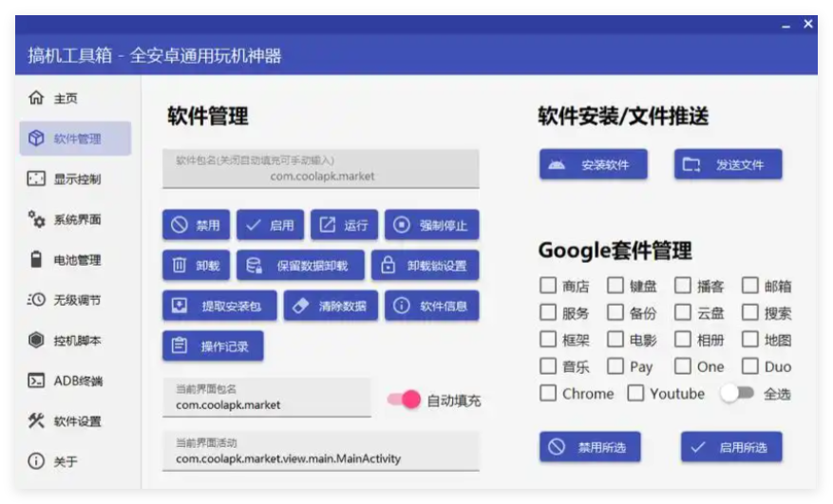Click the 卸载 trash icon button
Image resolution: width=833 pixels, height=504 pixels.
(196, 266)
